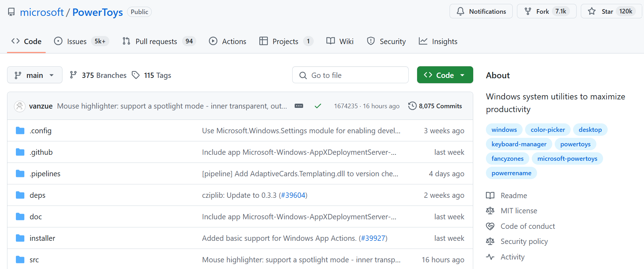Select the color-picker topic tag

(x=548, y=130)
